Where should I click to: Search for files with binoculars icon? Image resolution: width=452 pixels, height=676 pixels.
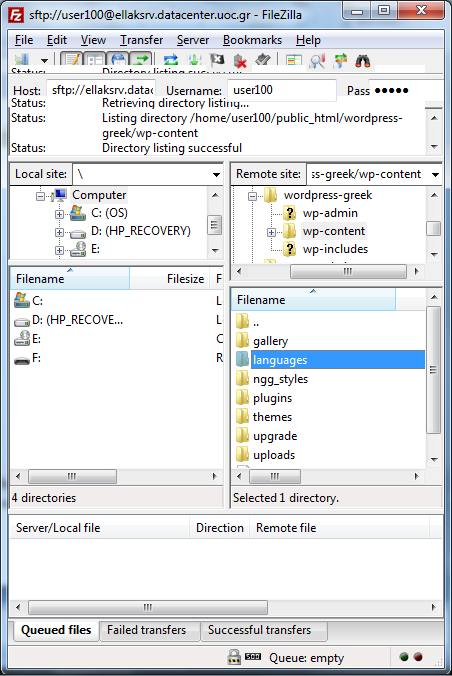click(363, 60)
